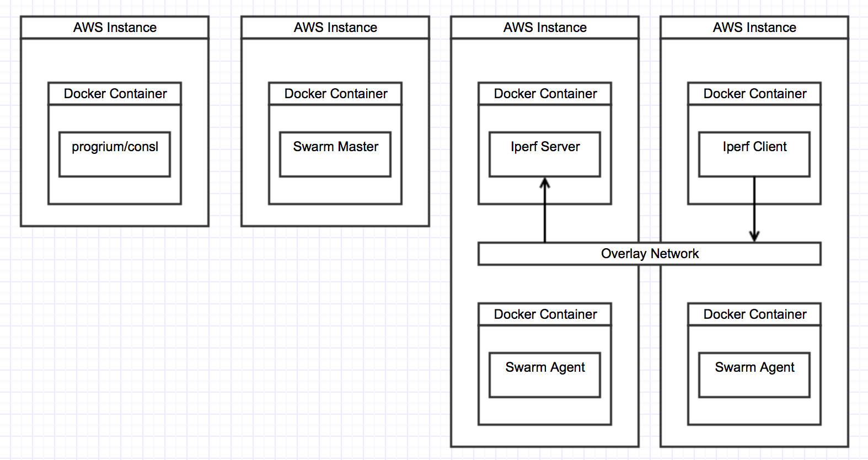Select AWS Instance title containing Iperf Client
The height and width of the screenshot is (460, 868).
(754, 28)
